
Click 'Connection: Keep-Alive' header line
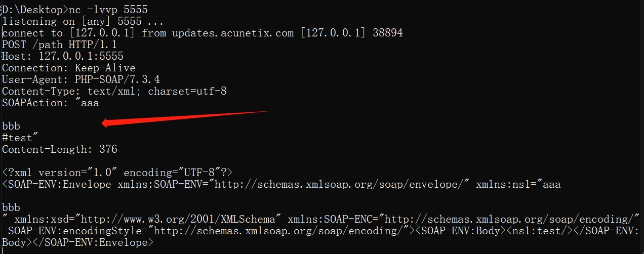pyautogui.click(x=69, y=68)
